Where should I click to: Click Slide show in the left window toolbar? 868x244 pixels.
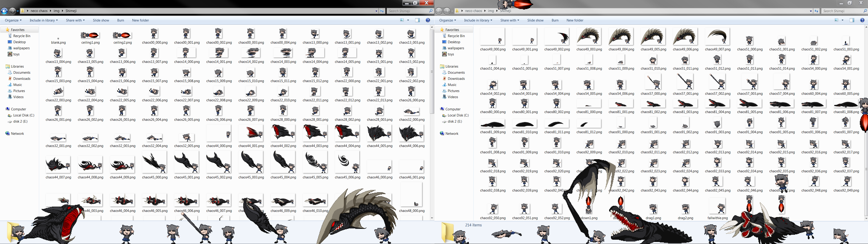(x=101, y=20)
